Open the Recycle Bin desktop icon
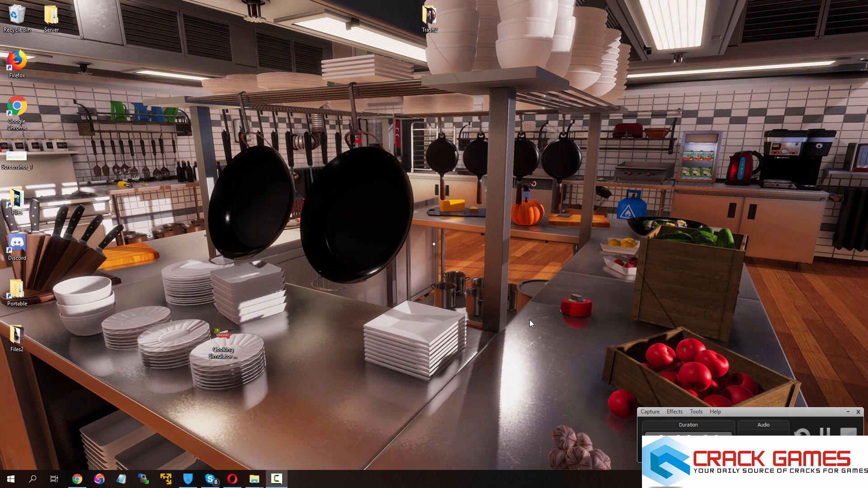The width and height of the screenshot is (868, 488). point(17,15)
